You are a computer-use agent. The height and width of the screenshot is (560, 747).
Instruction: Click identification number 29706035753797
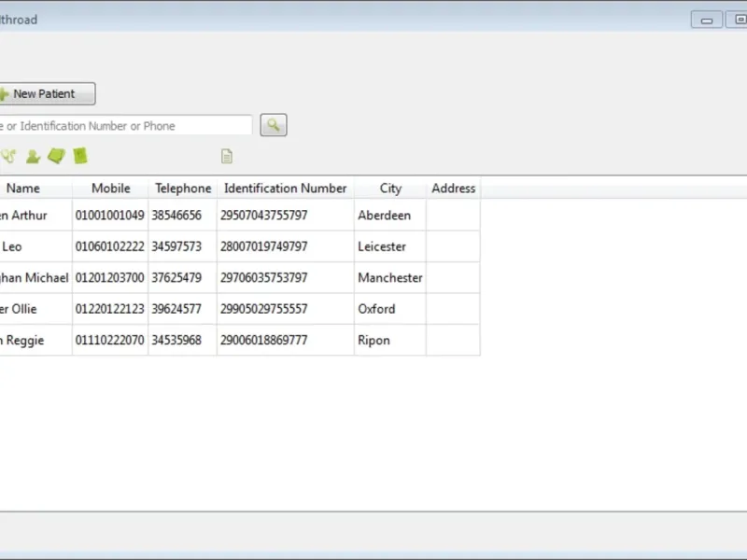263,277
